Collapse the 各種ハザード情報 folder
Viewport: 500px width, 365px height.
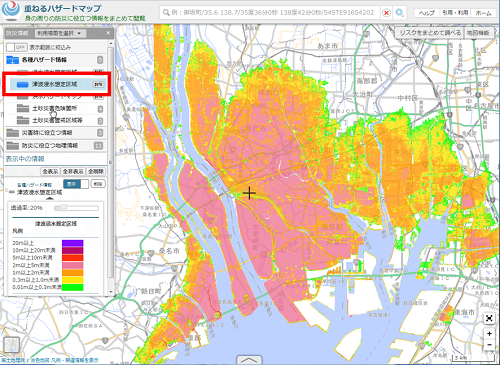tap(55, 60)
